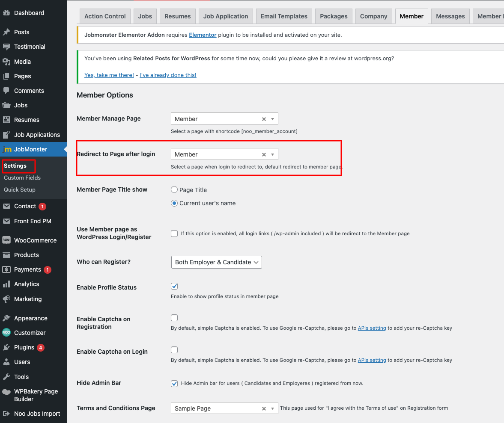
Task: Switch to the Action Control tab
Action: click(x=105, y=16)
